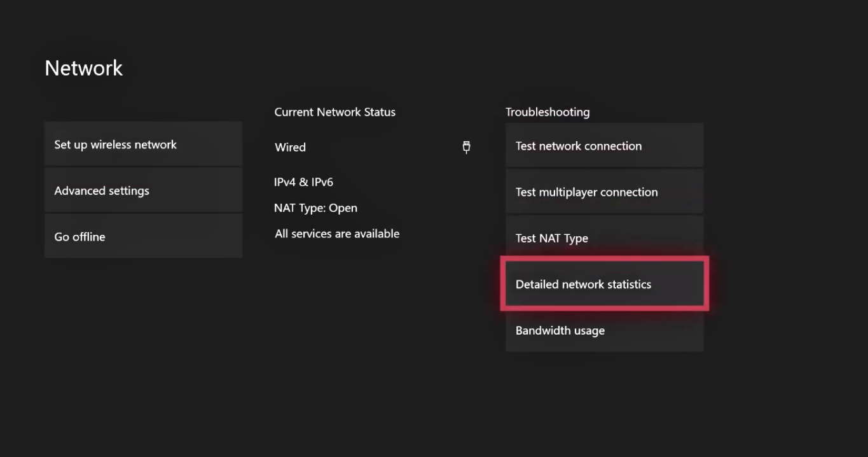Viewport: 868px width, 457px height.
Task: Click All services are available text
Action: (x=337, y=234)
